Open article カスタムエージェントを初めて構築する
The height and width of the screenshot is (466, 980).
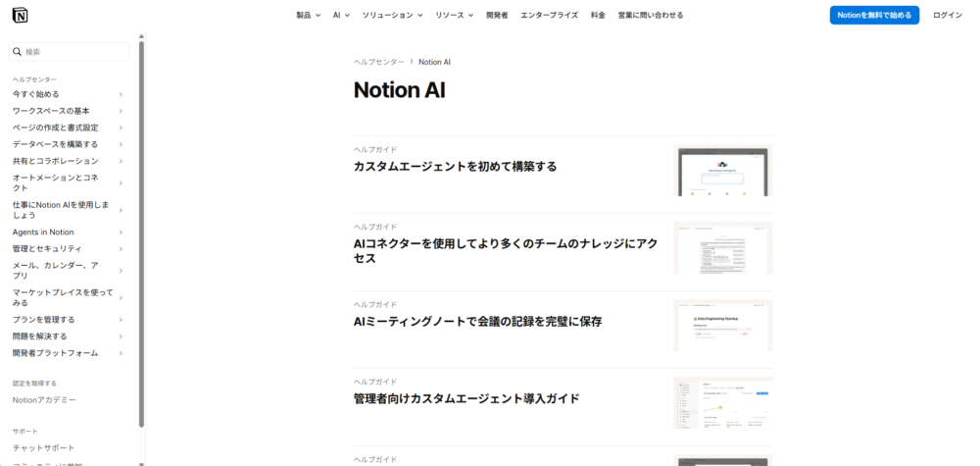pyautogui.click(x=455, y=167)
